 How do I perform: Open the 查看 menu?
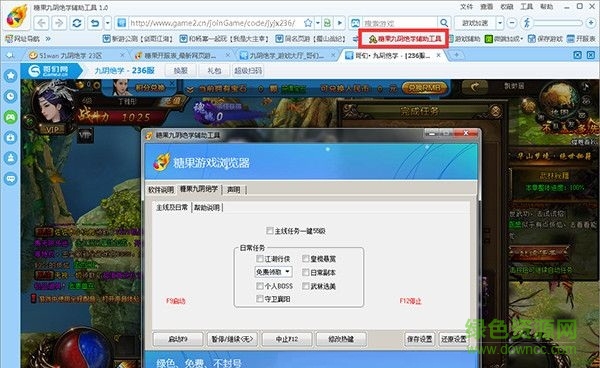click(486, 7)
